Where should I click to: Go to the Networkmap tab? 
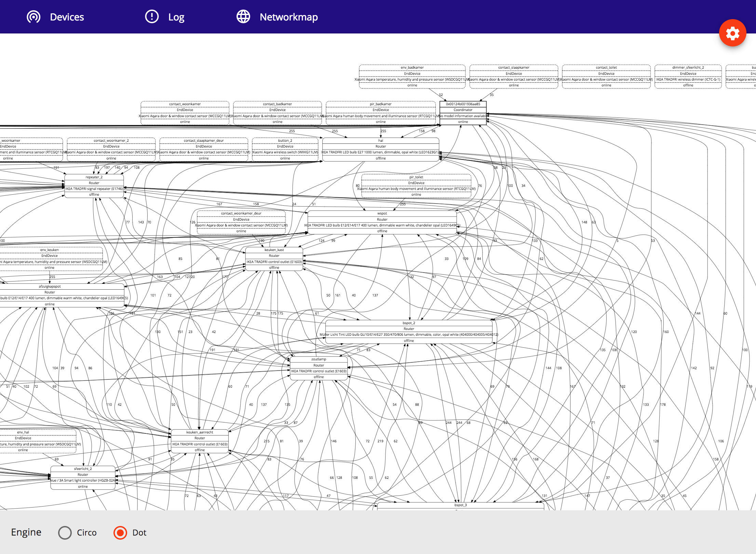coord(288,17)
